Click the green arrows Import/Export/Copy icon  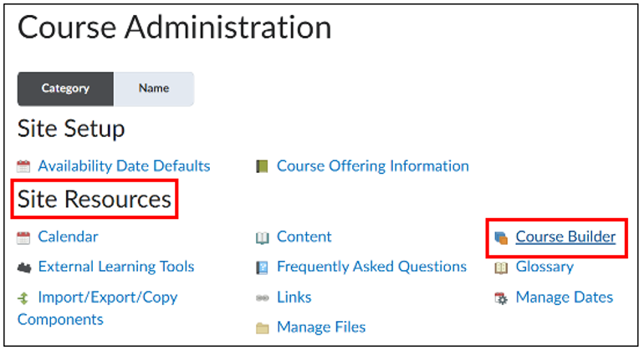coord(23,298)
